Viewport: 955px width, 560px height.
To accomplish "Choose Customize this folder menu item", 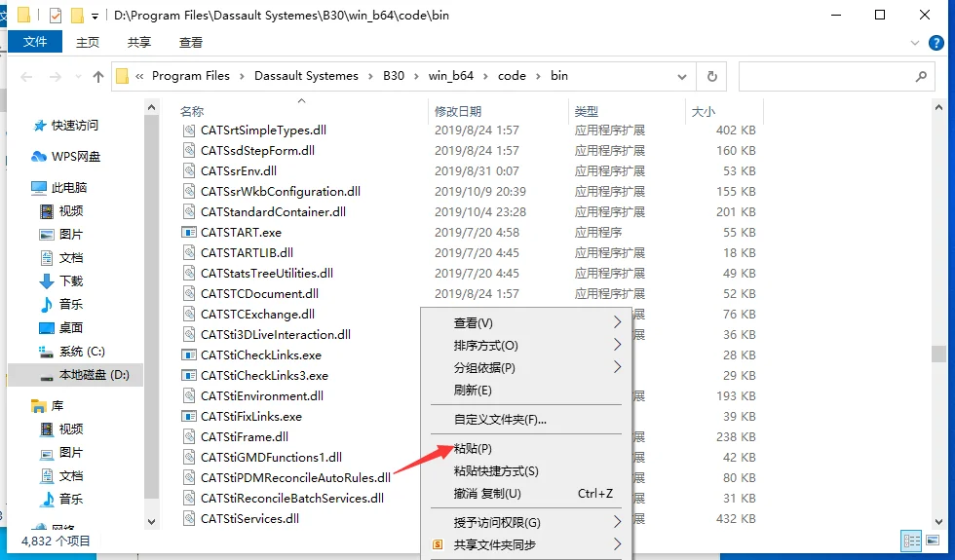I will pos(500,420).
